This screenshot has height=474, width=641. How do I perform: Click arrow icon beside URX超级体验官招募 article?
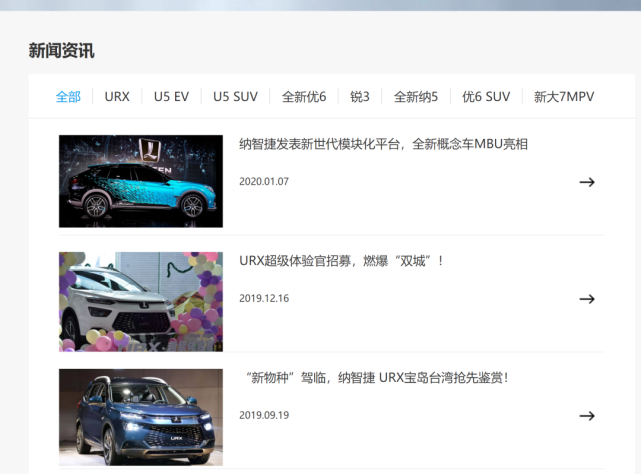pyautogui.click(x=587, y=299)
